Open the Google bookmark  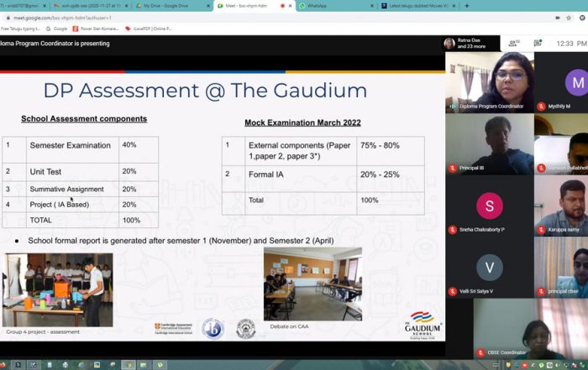click(56, 29)
